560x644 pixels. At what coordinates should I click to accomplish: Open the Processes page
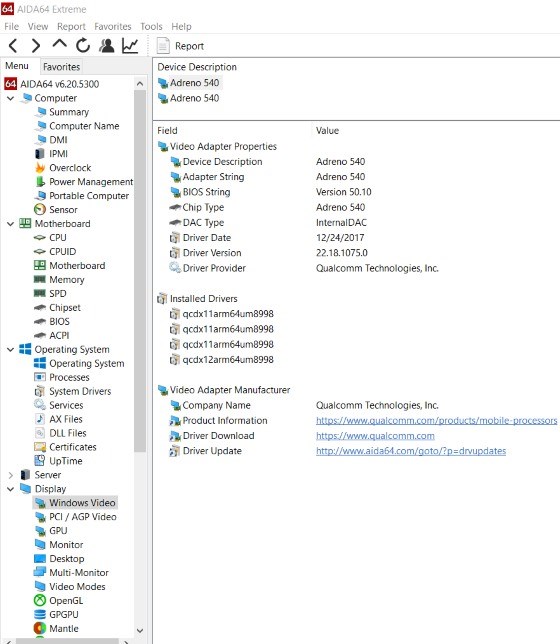[62, 377]
